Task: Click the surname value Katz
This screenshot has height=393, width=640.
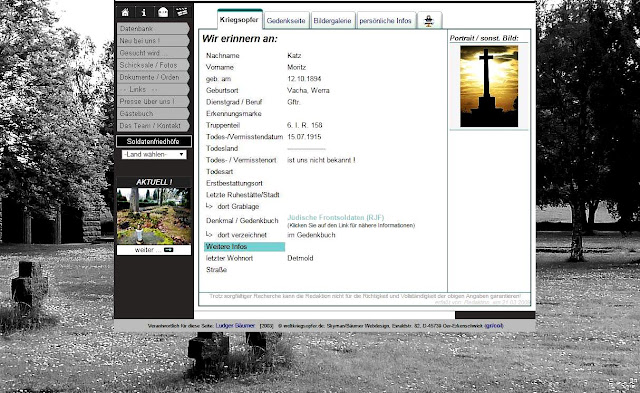Action: [294, 56]
